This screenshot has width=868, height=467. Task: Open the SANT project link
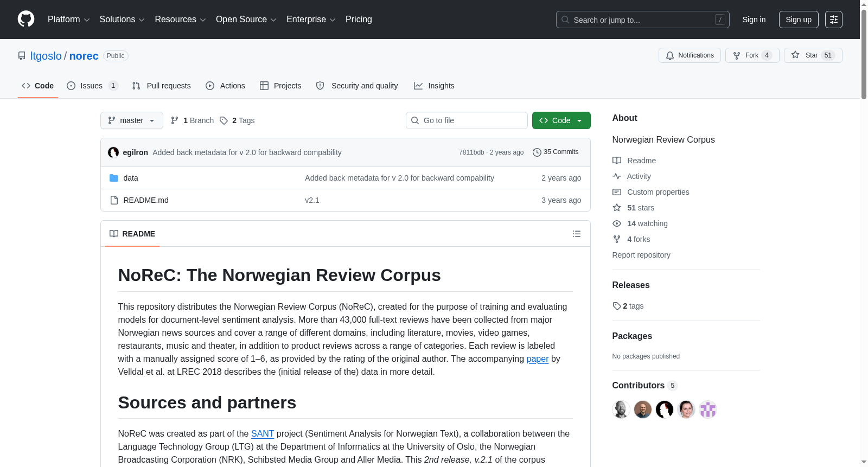tap(263, 434)
